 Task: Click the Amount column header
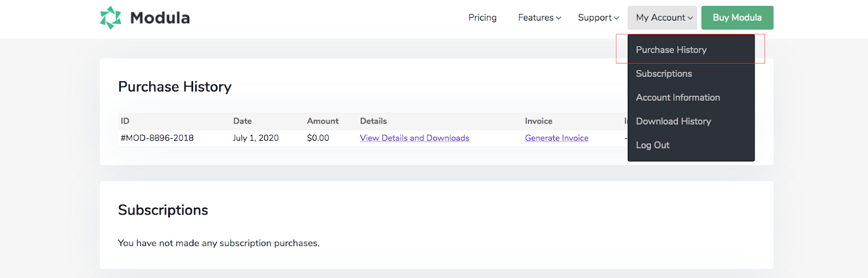pyautogui.click(x=323, y=121)
